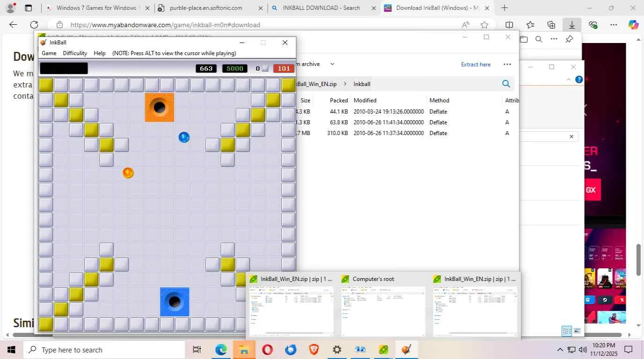Image resolution: width=644 pixels, height=359 pixels.
Task: Open Edge read aloud icon
Action: 465,25
